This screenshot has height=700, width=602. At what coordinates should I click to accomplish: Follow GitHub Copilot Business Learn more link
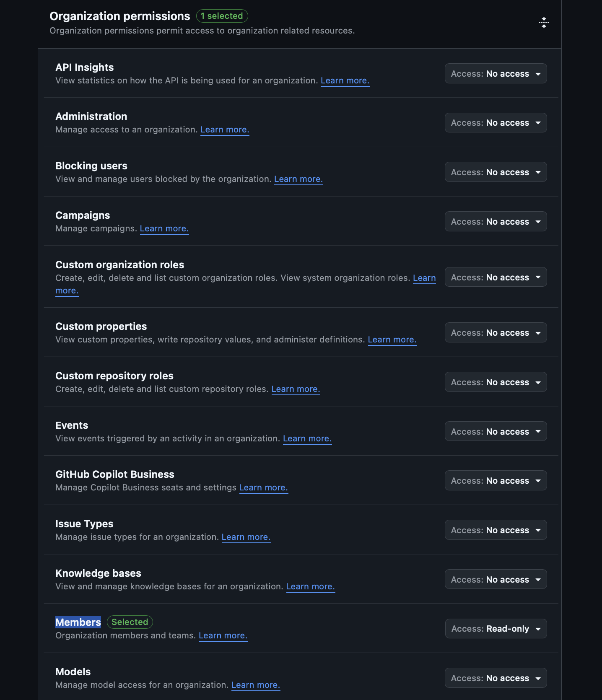coord(263,487)
